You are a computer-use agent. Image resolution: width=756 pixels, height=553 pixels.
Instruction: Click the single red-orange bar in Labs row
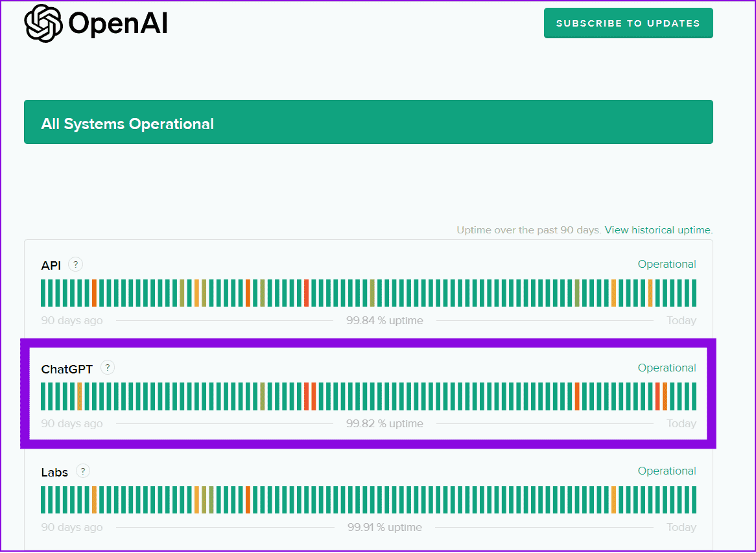coord(248,499)
